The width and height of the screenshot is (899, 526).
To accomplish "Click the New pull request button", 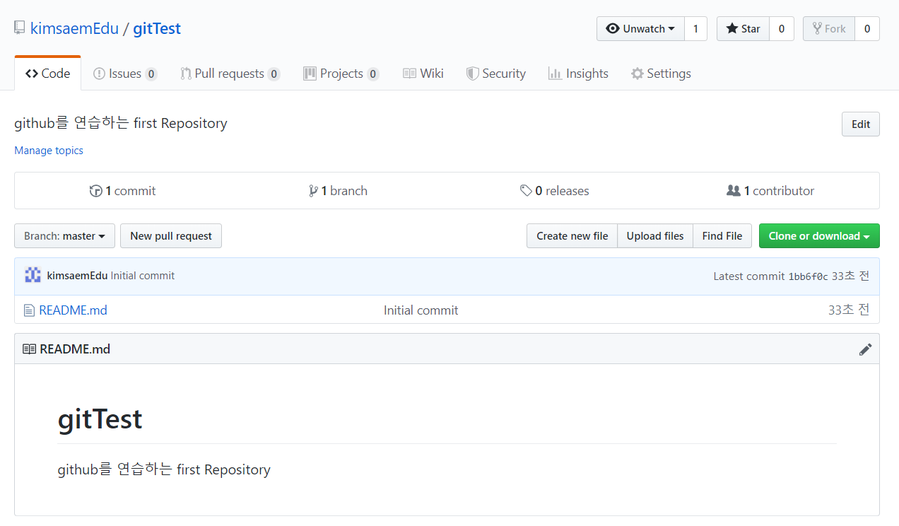I will pos(171,236).
